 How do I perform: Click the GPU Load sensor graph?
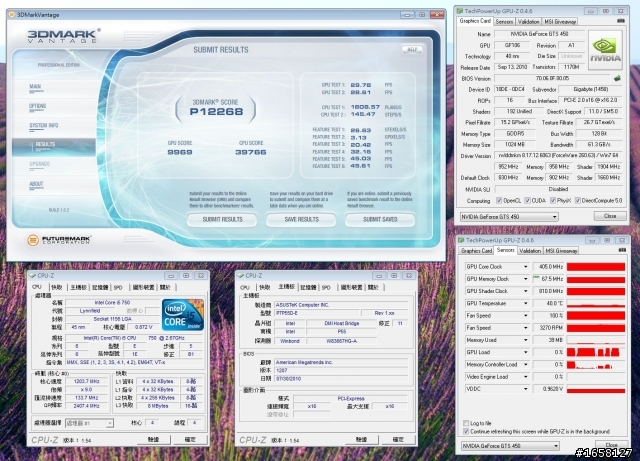coord(596,352)
